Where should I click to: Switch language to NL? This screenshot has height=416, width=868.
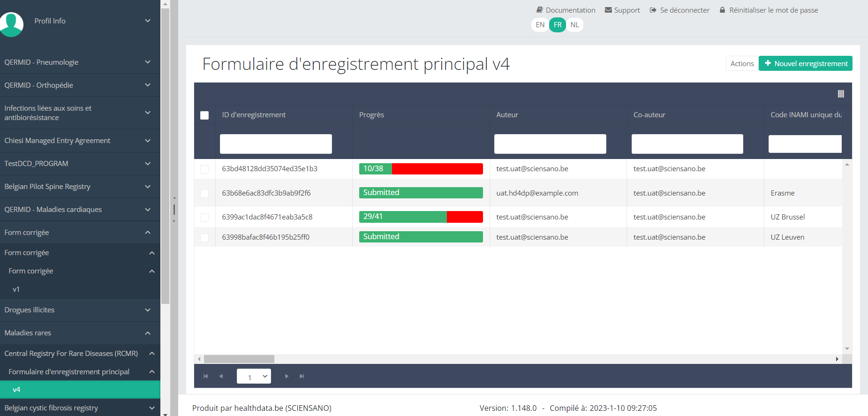pos(574,25)
